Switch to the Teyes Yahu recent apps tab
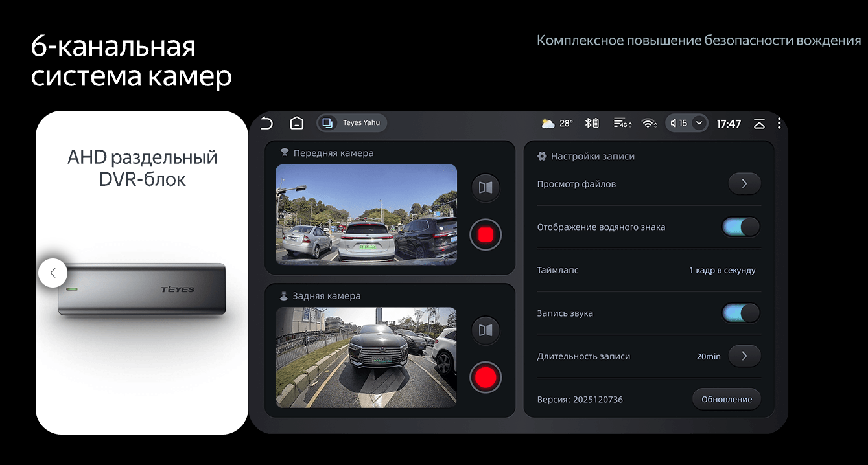868x465 pixels. coord(352,123)
